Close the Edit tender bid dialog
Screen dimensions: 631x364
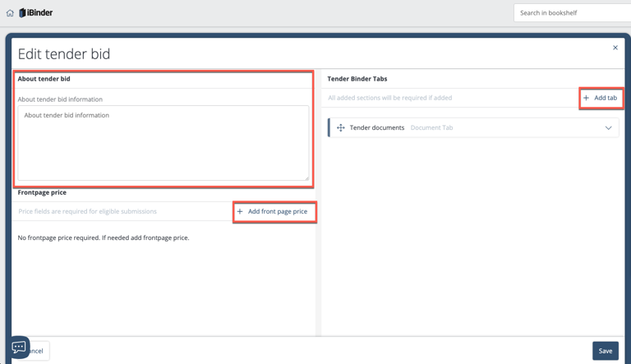pyautogui.click(x=615, y=48)
